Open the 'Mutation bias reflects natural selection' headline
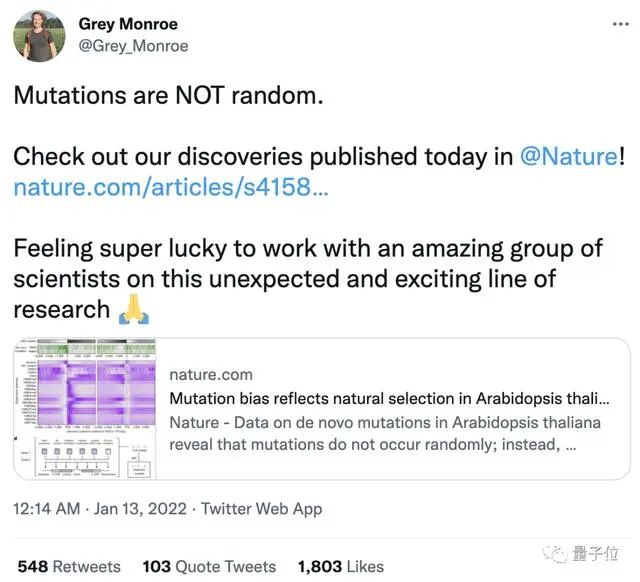Viewport: 640px width, 582px height. (390, 399)
